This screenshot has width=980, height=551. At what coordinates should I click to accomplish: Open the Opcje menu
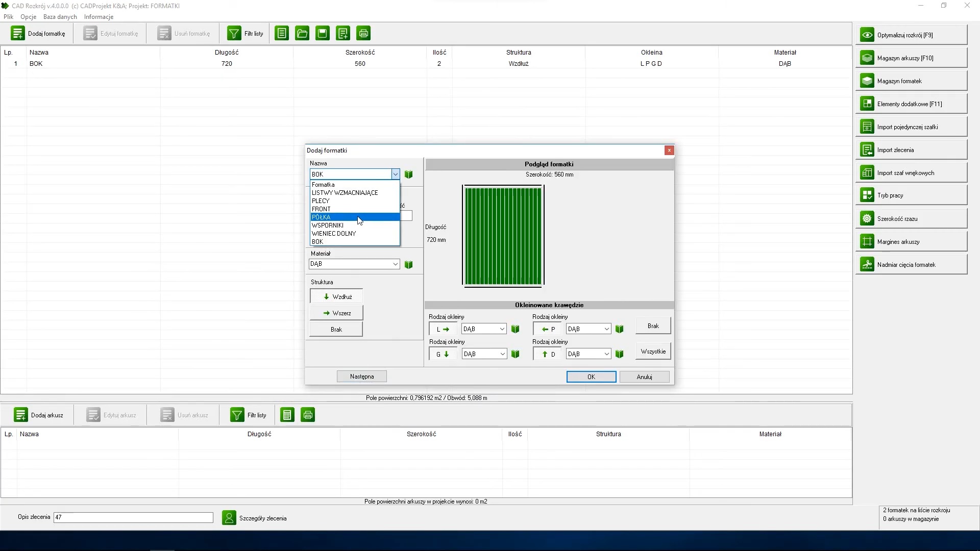[28, 17]
